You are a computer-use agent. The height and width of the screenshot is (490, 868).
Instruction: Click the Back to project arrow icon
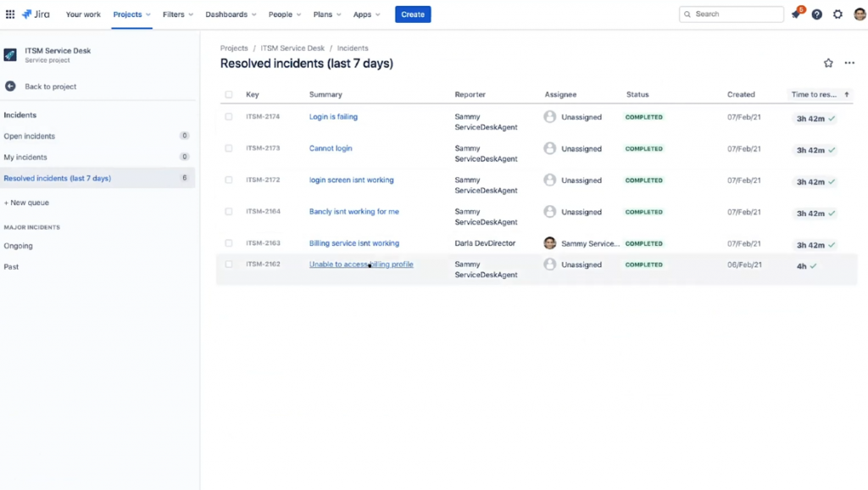[x=10, y=86]
